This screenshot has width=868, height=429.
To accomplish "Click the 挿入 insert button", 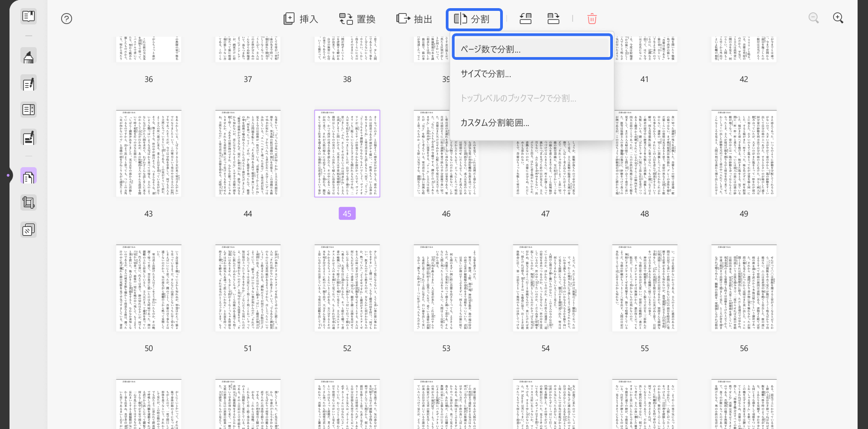I will (x=301, y=19).
